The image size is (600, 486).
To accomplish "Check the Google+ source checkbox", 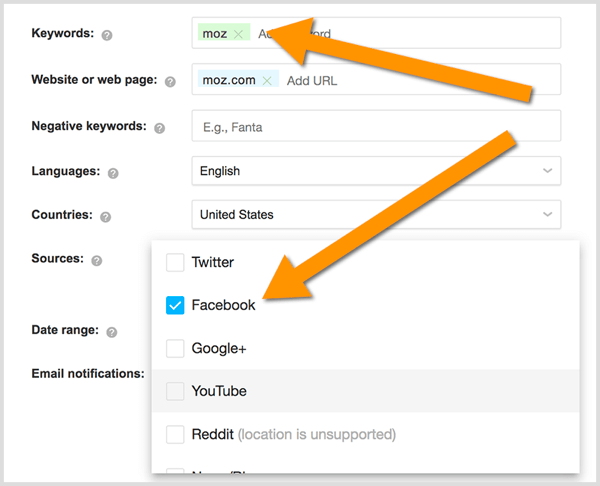I will pyautogui.click(x=175, y=348).
